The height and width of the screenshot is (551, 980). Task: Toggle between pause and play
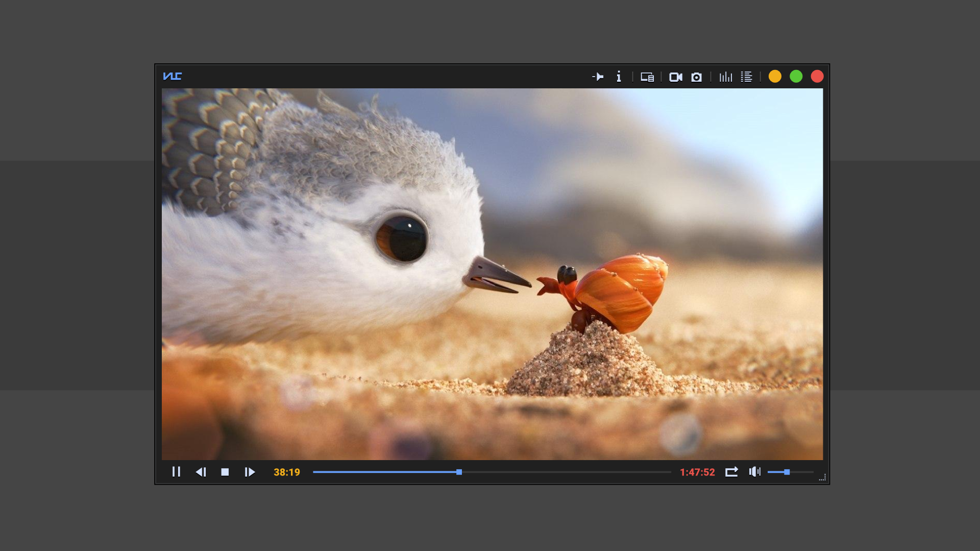176,472
